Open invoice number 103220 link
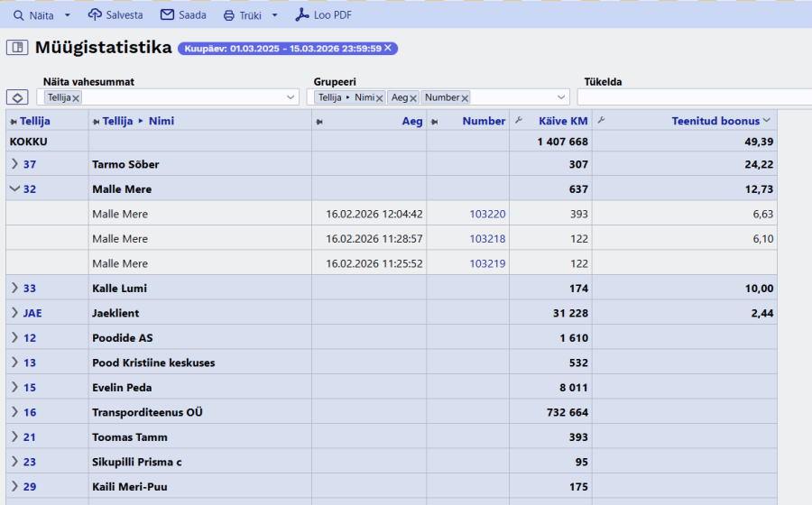812x505 pixels. [487, 214]
